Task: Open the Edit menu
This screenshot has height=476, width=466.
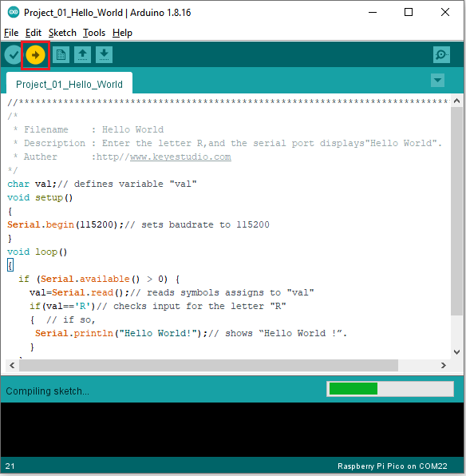Action: coord(33,33)
